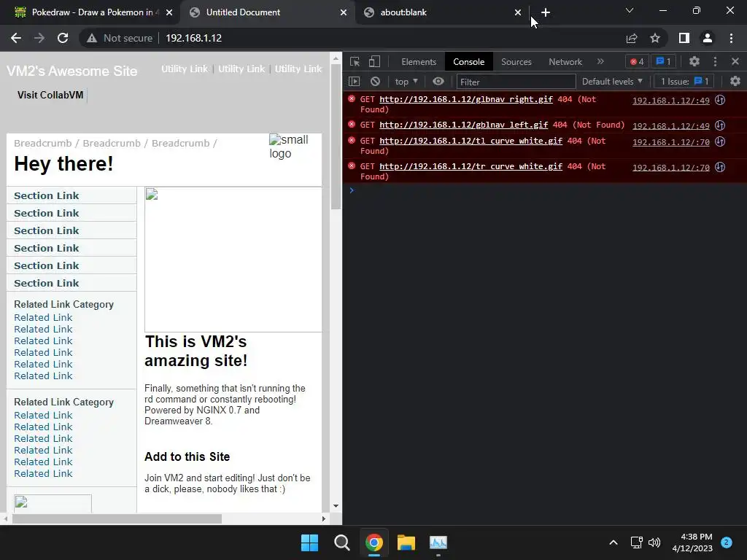Share this page via the address bar icon
The height and width of the screenshot is (560, 747).
[632, 38]
